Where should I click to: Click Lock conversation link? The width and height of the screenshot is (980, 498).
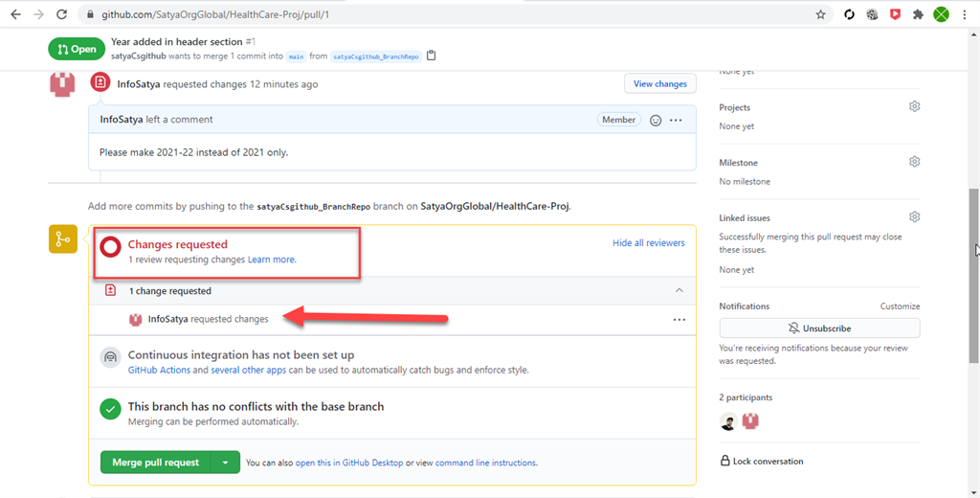click(762, 461)
